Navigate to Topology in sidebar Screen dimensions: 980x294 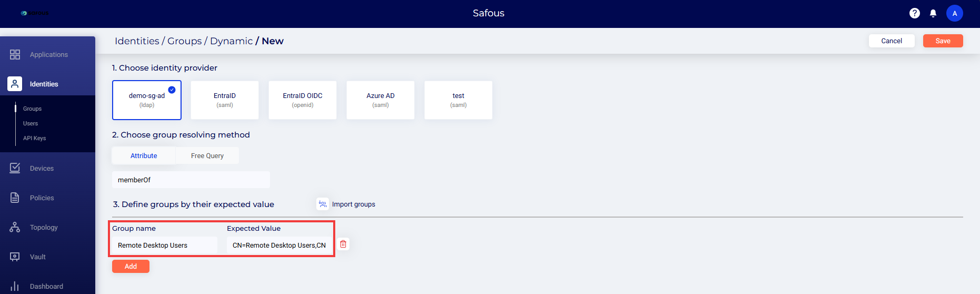(x=44, y=227)
